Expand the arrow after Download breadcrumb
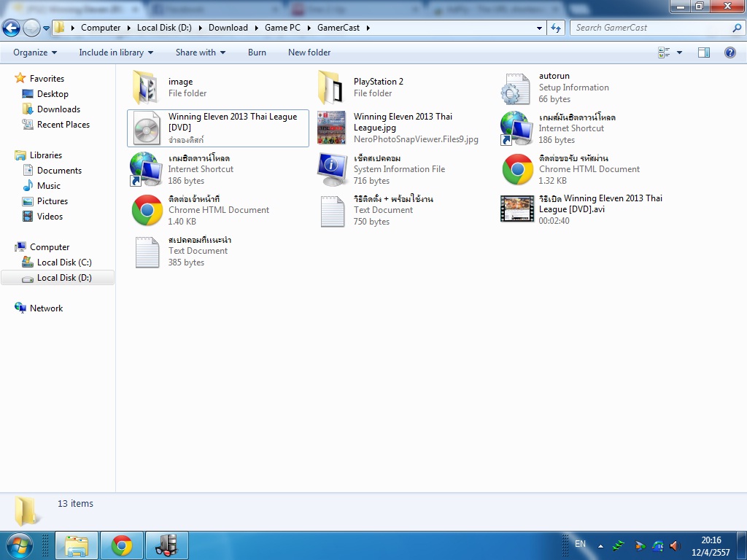 pyautogui.click(x=256, y=28)
